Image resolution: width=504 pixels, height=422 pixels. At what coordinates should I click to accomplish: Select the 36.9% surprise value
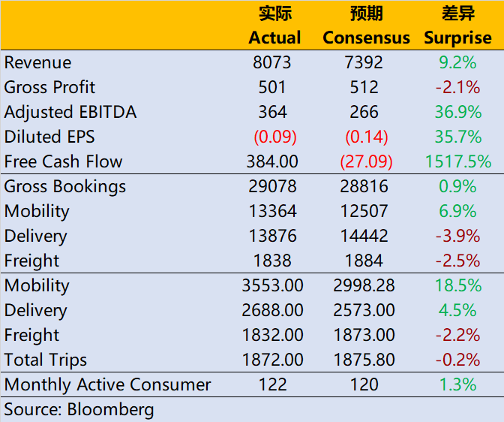(457, 113)
